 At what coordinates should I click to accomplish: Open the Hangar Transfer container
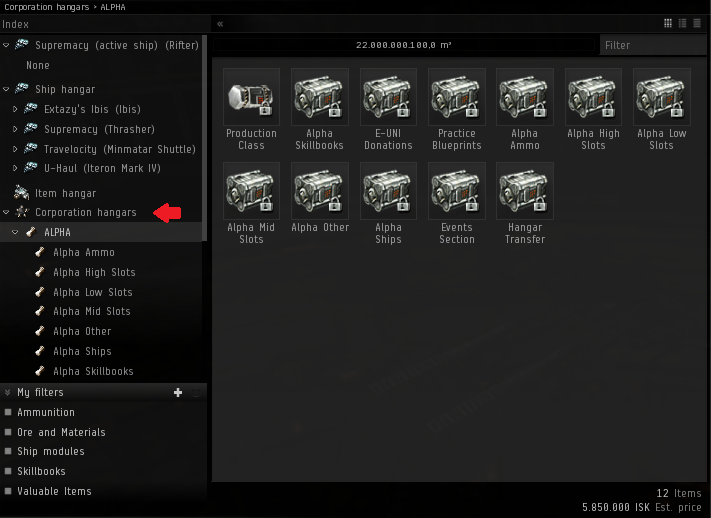click(524, 191)
